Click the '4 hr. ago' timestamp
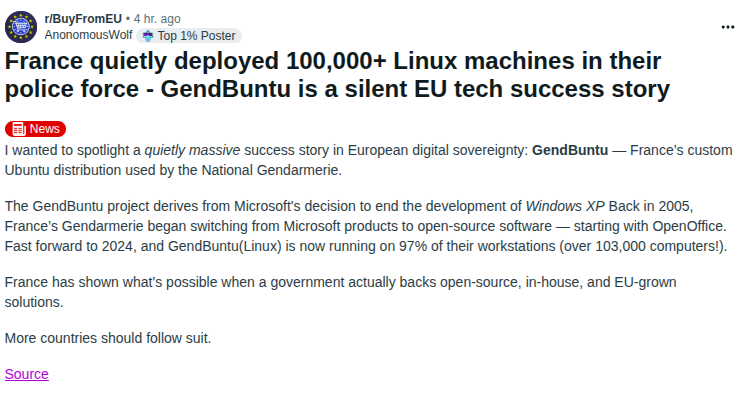Screen dimensions: 744x393 point(157,19)
